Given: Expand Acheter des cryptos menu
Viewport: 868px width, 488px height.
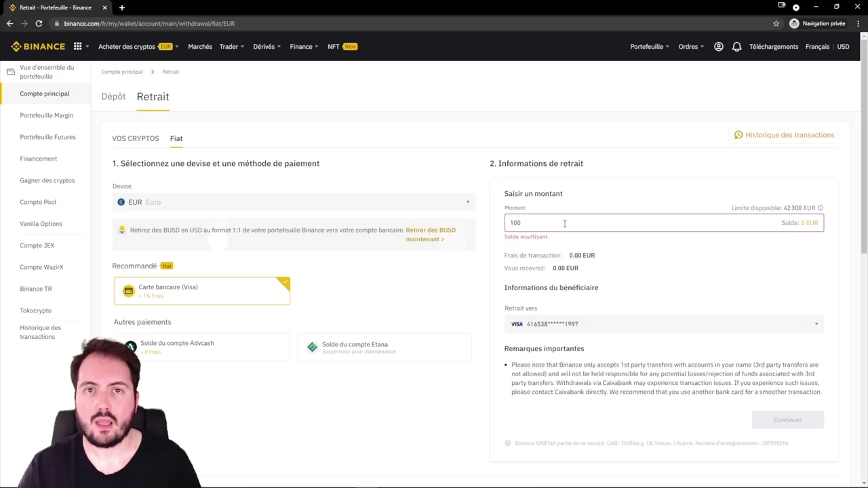Looking at the screenshot, I should [x=138, y=47].
